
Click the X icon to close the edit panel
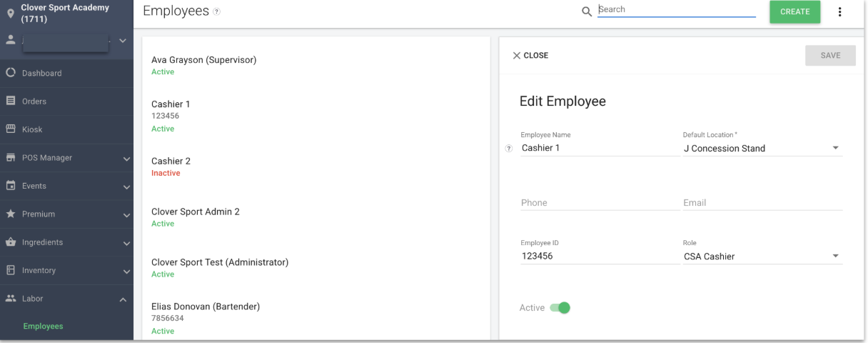tap(517, 55)
